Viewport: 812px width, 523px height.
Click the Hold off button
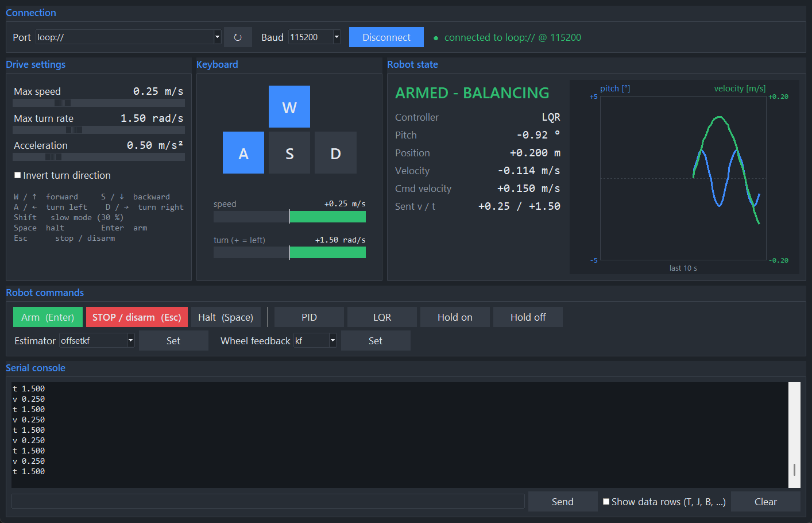tap(528, 317)
